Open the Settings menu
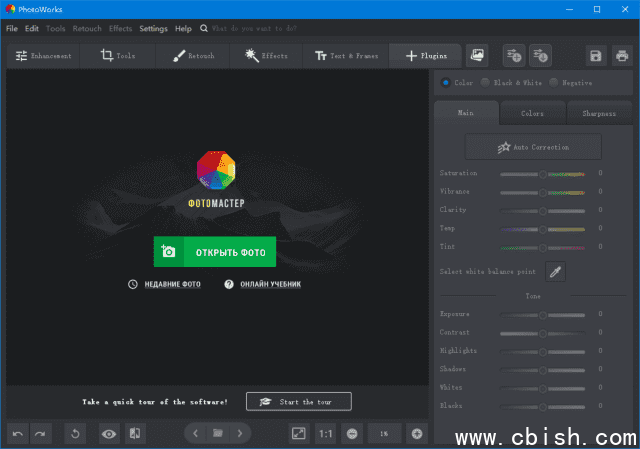 coord(153,29)
